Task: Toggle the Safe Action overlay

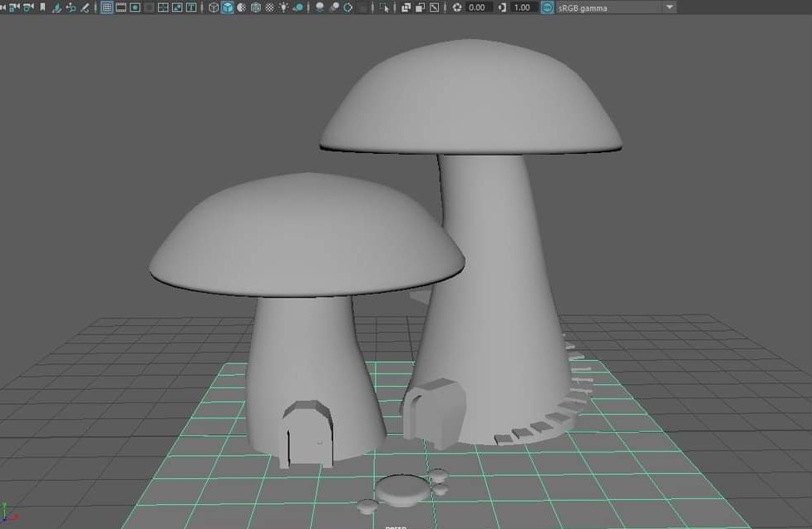Action: 177,7
